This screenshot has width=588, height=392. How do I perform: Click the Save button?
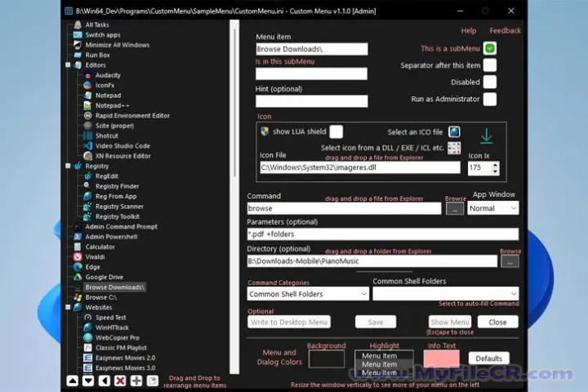tap(376, 323)
